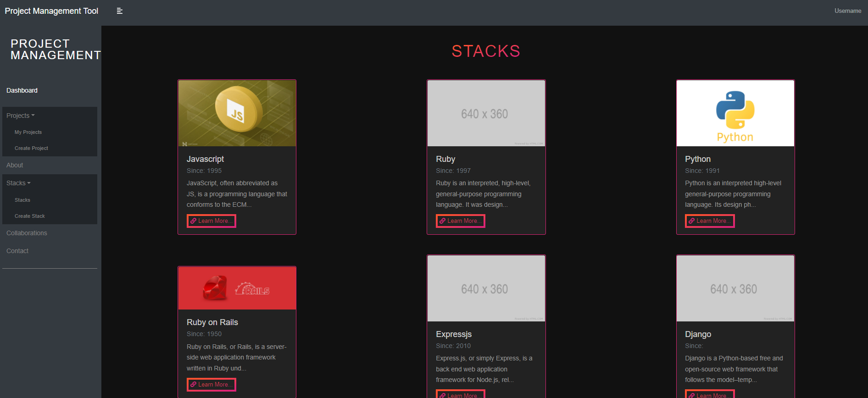Toggle the sidebar with the hamburger icon
Viewport: 868px width, 398px height.
pyautogui.click(x=120, y=11)
